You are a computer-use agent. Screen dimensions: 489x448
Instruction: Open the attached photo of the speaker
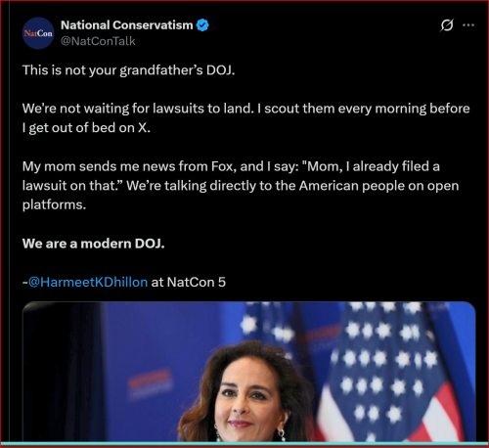click(249, 372)
